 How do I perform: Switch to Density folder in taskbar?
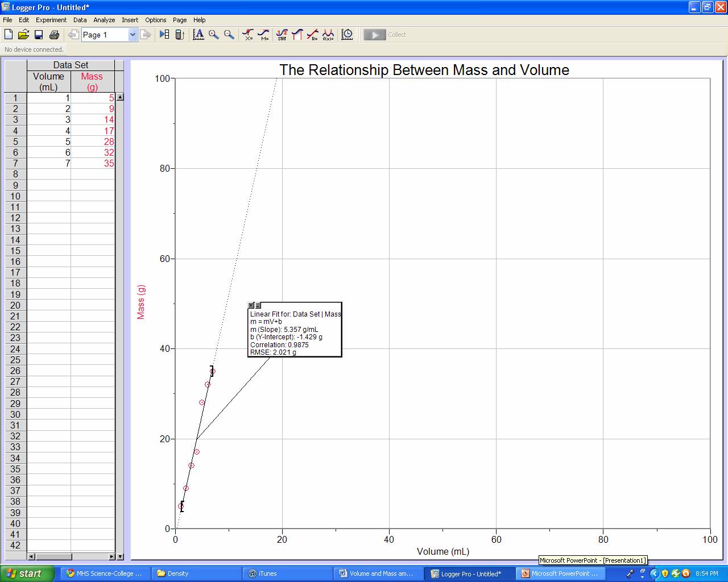pyautogui.click(x=196, y=573)
